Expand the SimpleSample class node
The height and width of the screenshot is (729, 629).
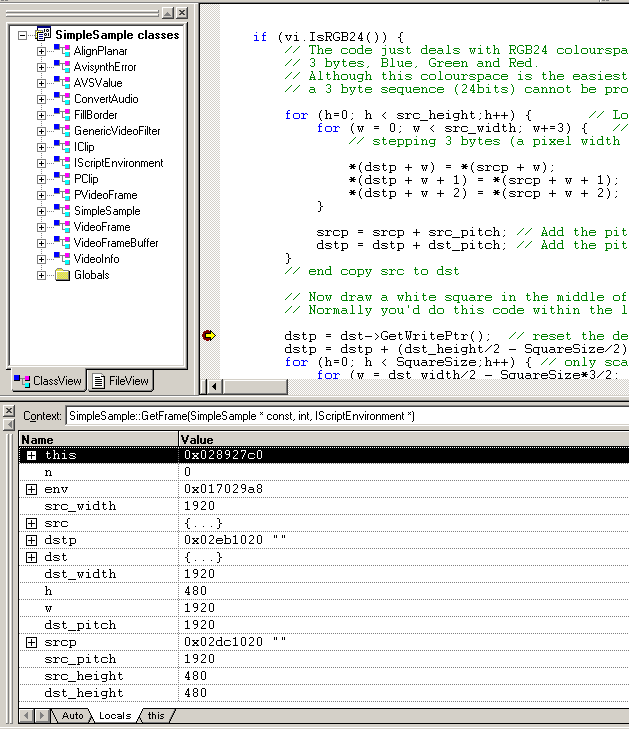click(41, 211)
